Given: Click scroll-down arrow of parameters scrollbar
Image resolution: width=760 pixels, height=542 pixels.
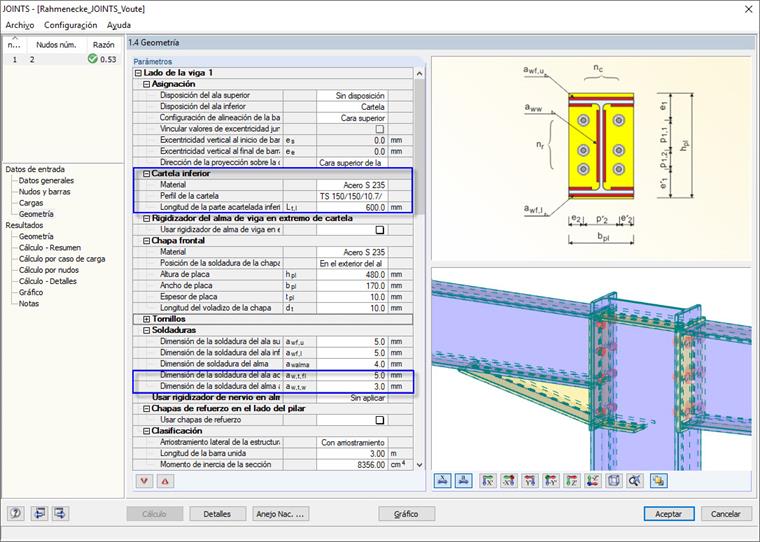Looking at the screenshot, I should coord(419,464).
